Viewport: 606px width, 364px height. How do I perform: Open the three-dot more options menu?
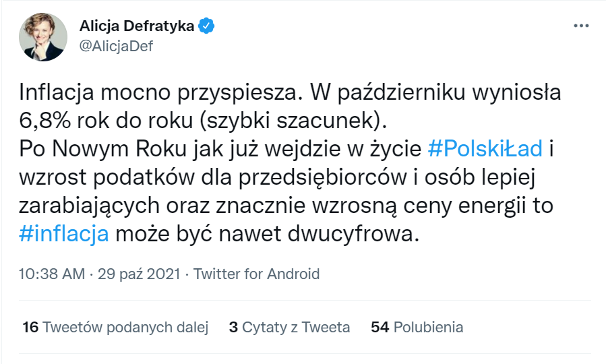point(580,26)
